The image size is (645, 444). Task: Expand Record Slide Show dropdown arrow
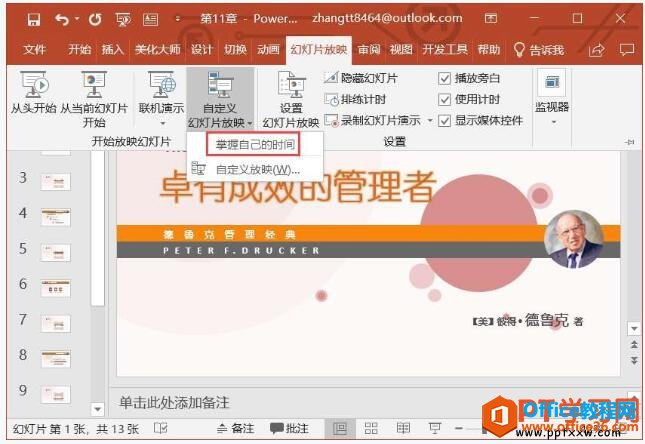pyautogui.click(x=430, y=121)
